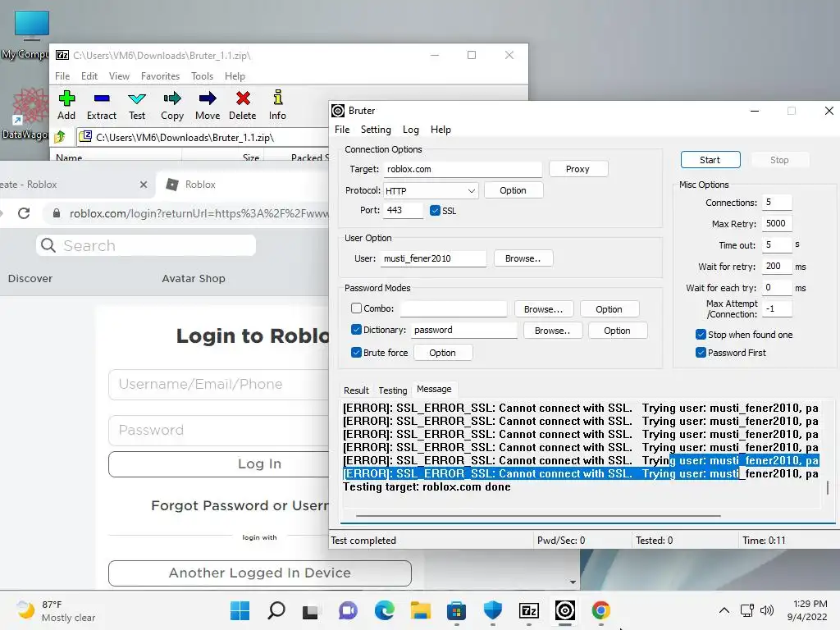Show hidden system tray icons
Viewport: 840px width, 630px height.
click(x=724, y=610)
